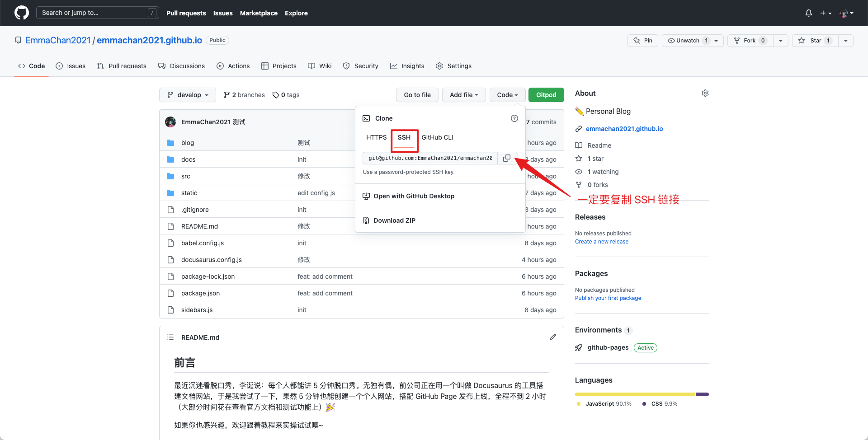Screen dimensions: 868x440
Task: Open the clone help question icon
Action: [x=514, y=118]
